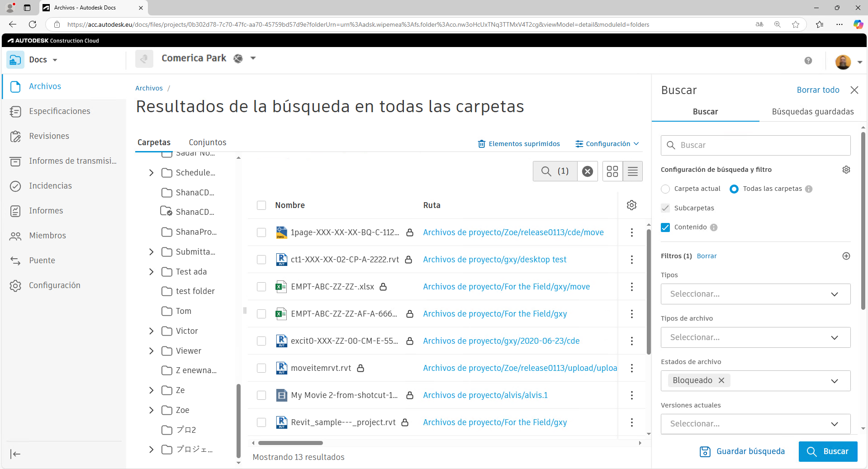Open the Tipos Seleccionar dropdown
Image resolution: width=868 pixels, height=469 pixels.
754,294
